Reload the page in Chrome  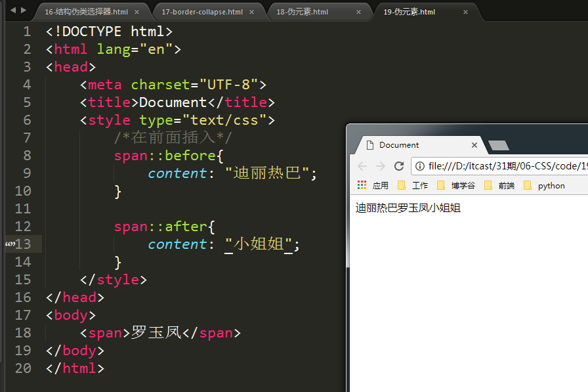point(399,166)
